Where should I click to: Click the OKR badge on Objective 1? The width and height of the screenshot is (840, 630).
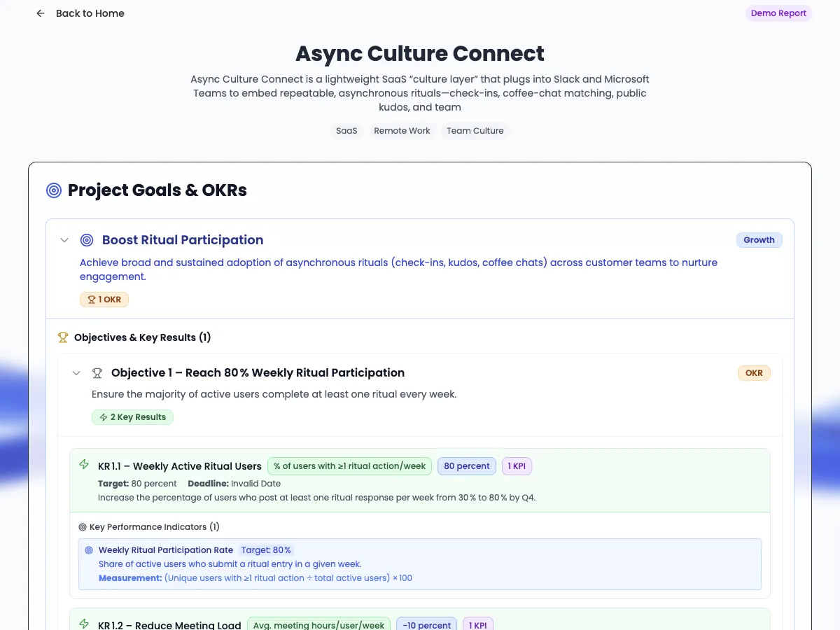tap(754, 373)
